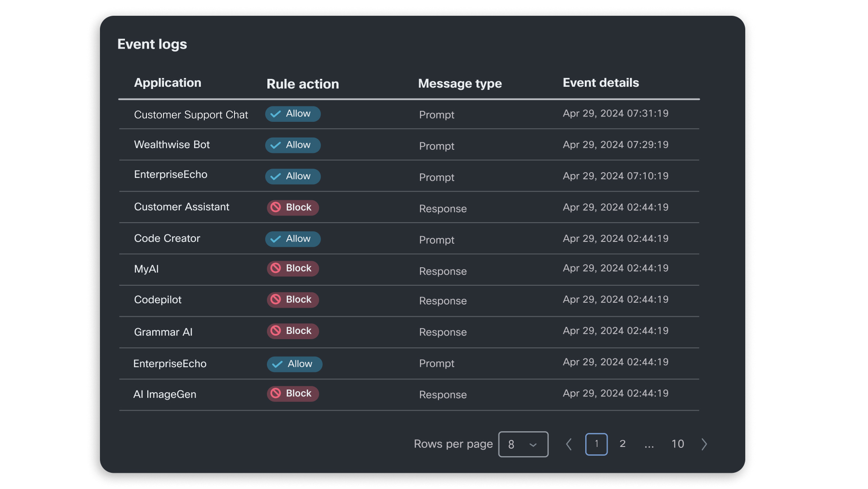Click the Block badge for Customer Assistant
The image size is (868, 489).
tap(292, 207)
